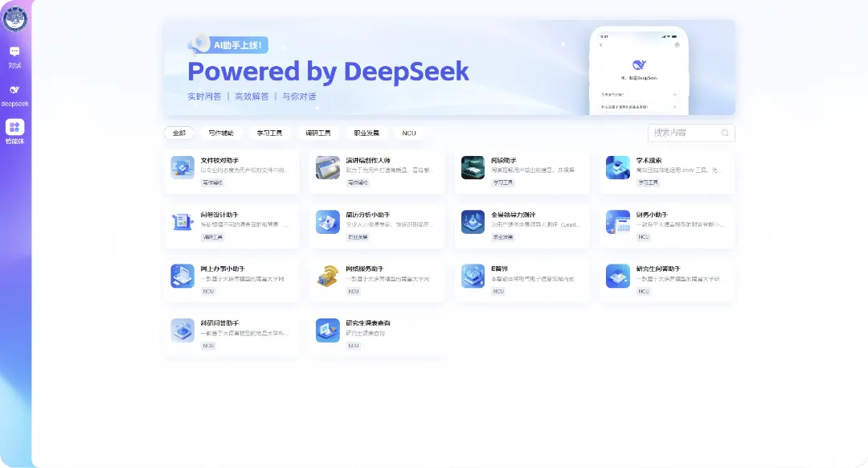The width and height of the screenshot is (868, 468).
Task: Click the 简历分析小助手 agent icon
Action: click(328, 222)
